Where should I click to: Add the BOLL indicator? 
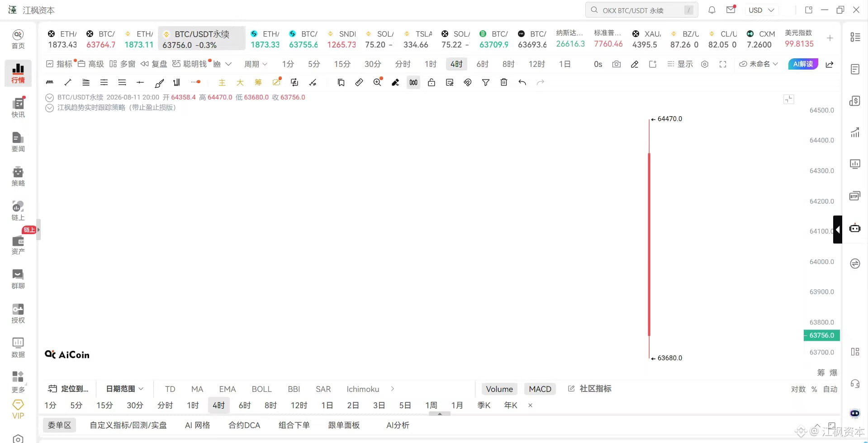pos(261,389)
